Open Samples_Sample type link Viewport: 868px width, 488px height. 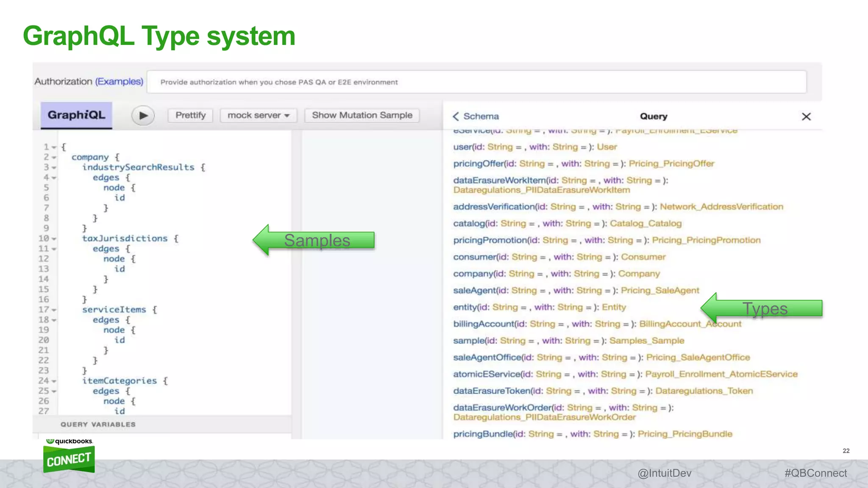click(x=647, y=341)
